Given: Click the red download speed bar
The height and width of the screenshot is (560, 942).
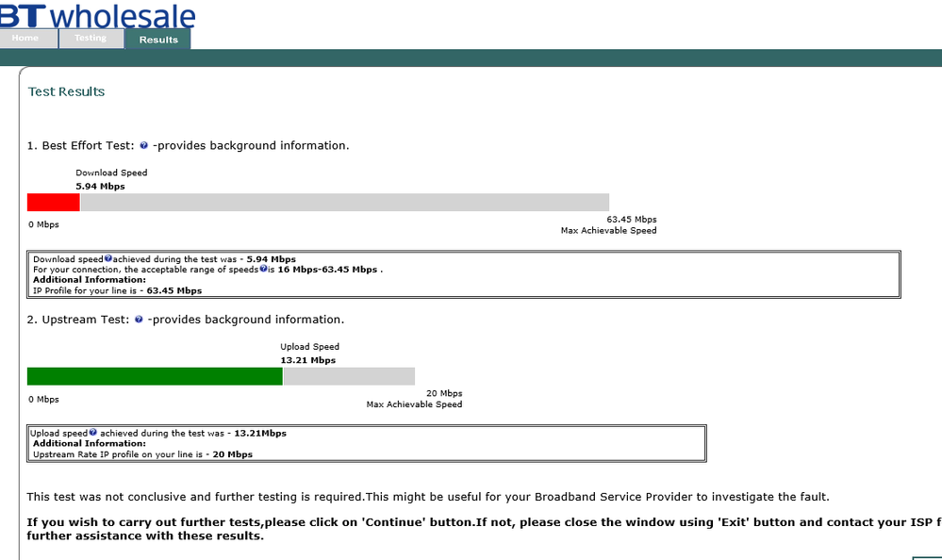Looking at the screenshot, I should click(x=54, y=203).
